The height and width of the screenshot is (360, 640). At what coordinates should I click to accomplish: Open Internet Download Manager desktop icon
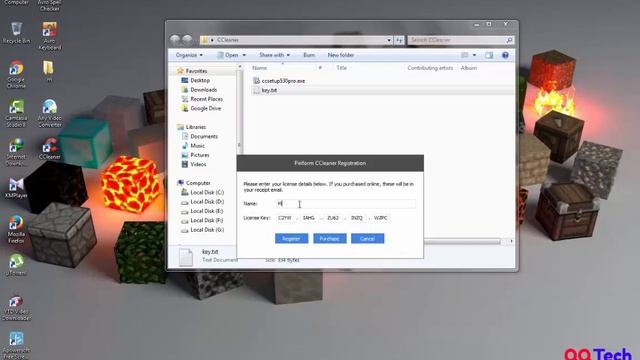point(16,152)
